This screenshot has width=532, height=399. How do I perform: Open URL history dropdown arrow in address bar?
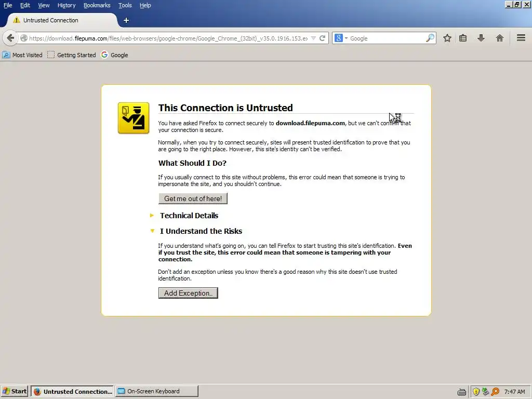click(313, 38)
